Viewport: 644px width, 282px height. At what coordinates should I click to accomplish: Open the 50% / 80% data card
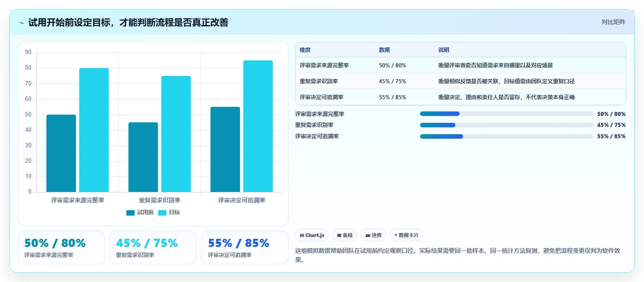tap(61, 247)
